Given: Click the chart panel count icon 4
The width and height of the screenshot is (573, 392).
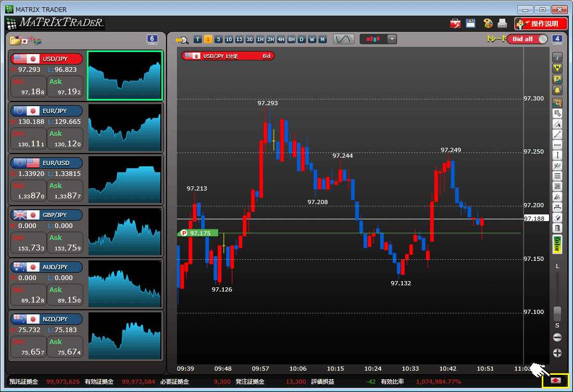Looking at the screenshot, I should point(557,39).
